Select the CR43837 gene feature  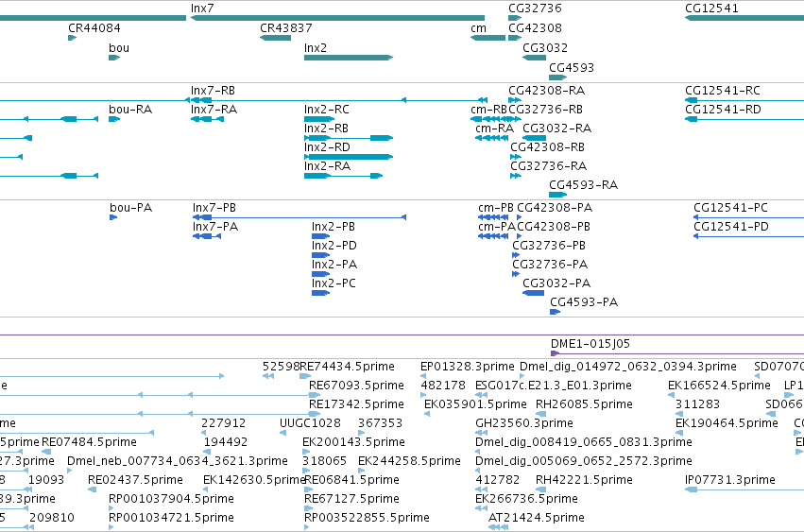[x=275, y=38]
